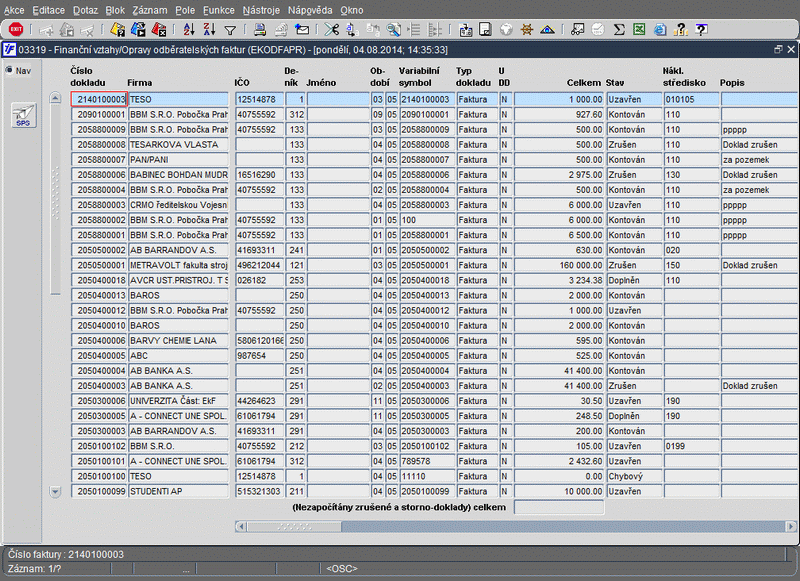Viewport: 800px width, 581px height.
Task: Click the red Cancel Query folder icon
Action: (159, 30)
